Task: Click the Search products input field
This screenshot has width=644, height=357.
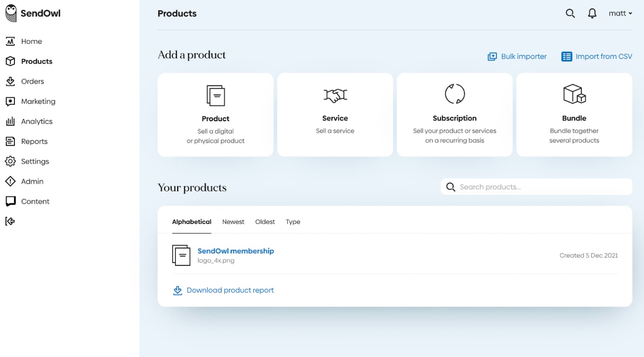Action: pyautogui.click(x=541, y=187)
